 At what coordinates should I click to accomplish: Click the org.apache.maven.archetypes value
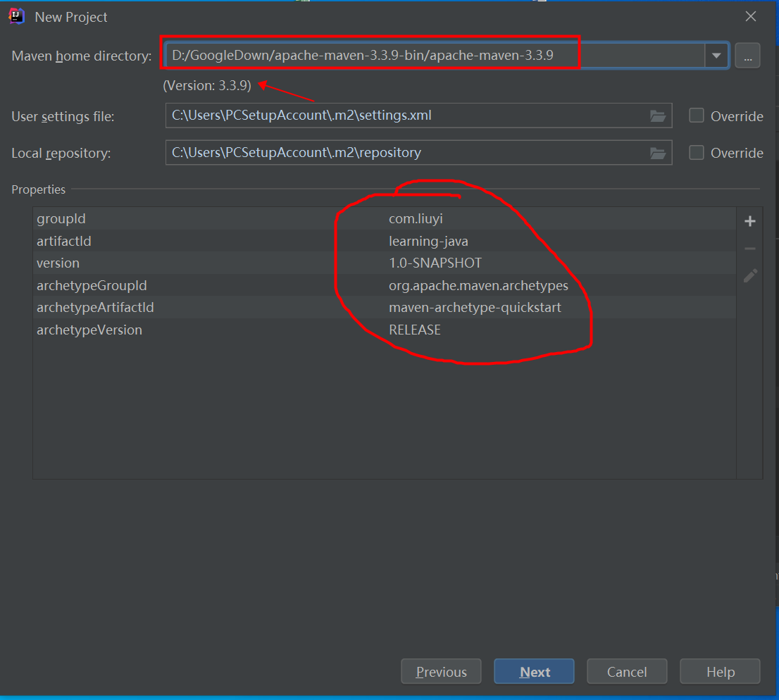click(478, 285)
